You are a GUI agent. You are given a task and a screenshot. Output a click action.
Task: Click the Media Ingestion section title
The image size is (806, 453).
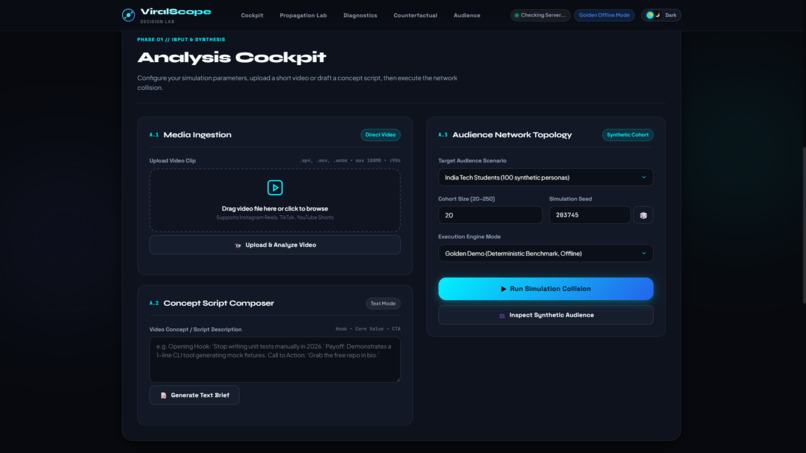coord(197,135)
